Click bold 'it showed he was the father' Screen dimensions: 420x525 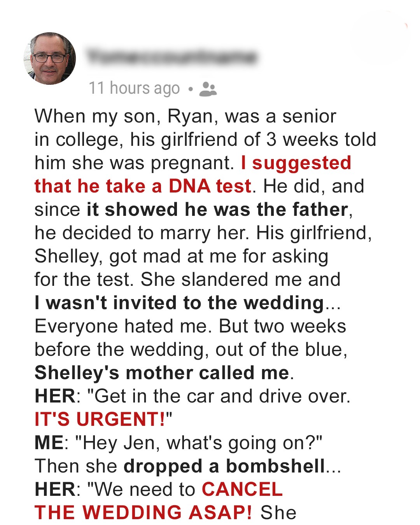pyautogui.click(x=217, y=210)
